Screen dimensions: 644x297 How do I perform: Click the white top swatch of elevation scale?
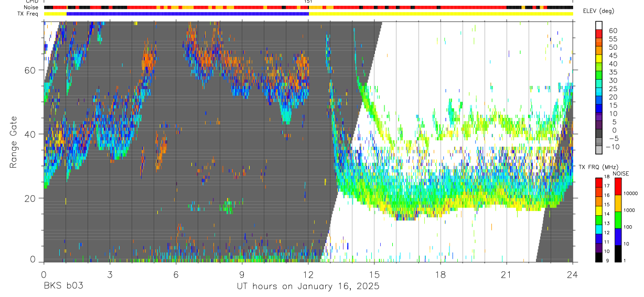(x=599, y=25)
